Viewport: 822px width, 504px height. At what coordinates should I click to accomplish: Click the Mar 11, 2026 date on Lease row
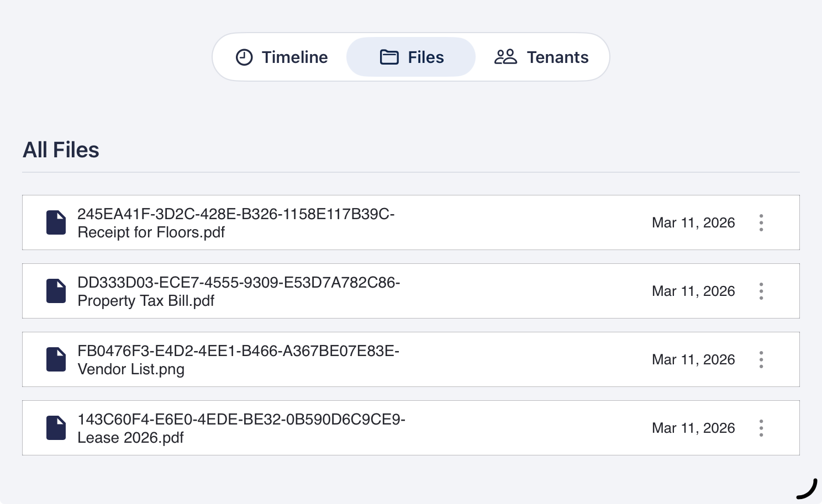pos(693,428)
